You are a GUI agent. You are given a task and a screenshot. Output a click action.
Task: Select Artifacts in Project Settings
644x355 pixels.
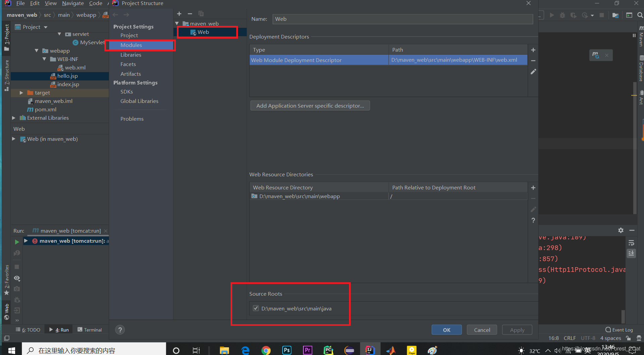131,74
